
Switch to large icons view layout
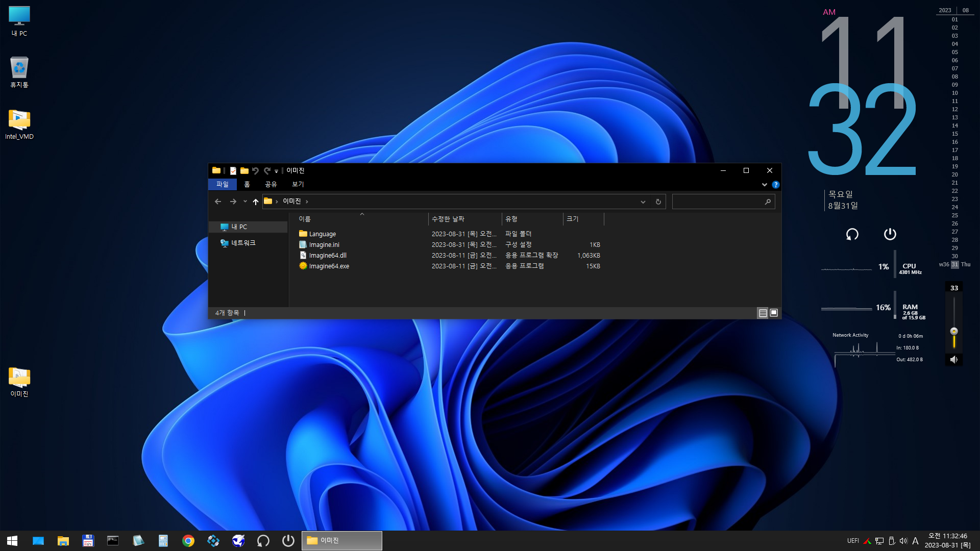pyautogui.click(x=774, y=313)
